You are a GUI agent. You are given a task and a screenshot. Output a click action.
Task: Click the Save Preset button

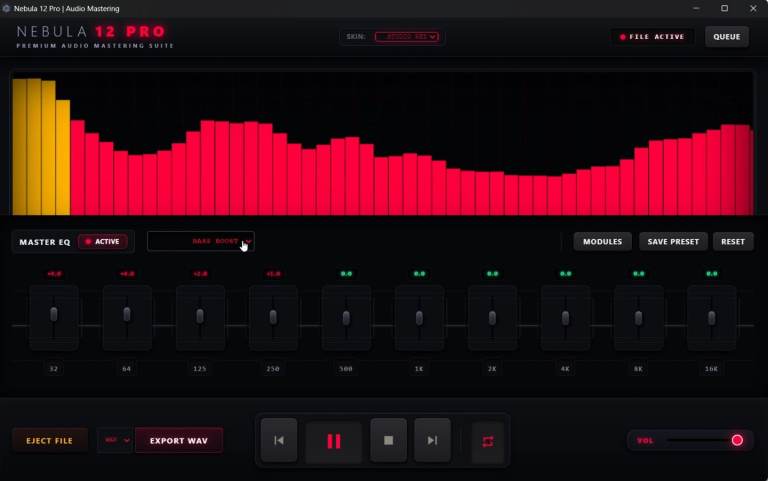[673, 241]
